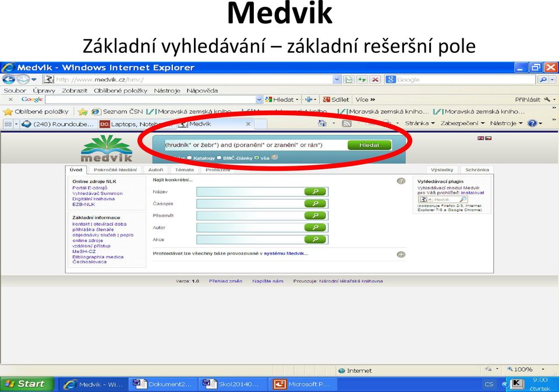Click the Stop loading red X icon
559x392 pixels.
(375, 80)
